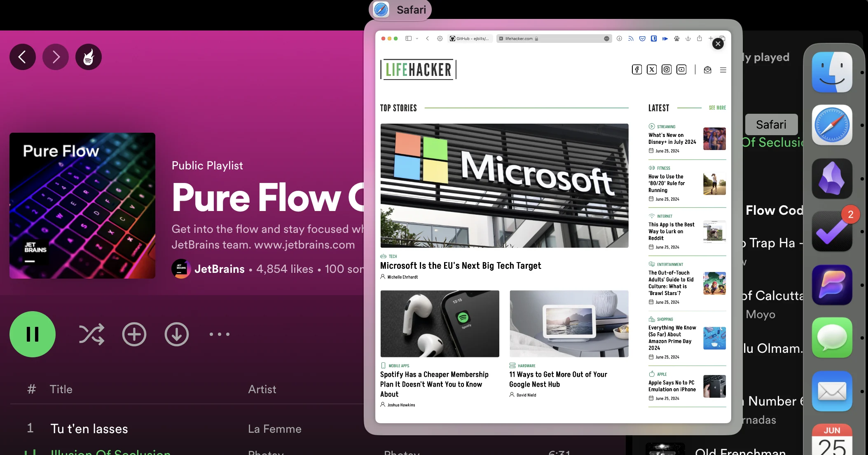The image size is (868, 455).
Task: Open 'How to Use the 80/20 Rule for Running'
Action: point(667,183)
